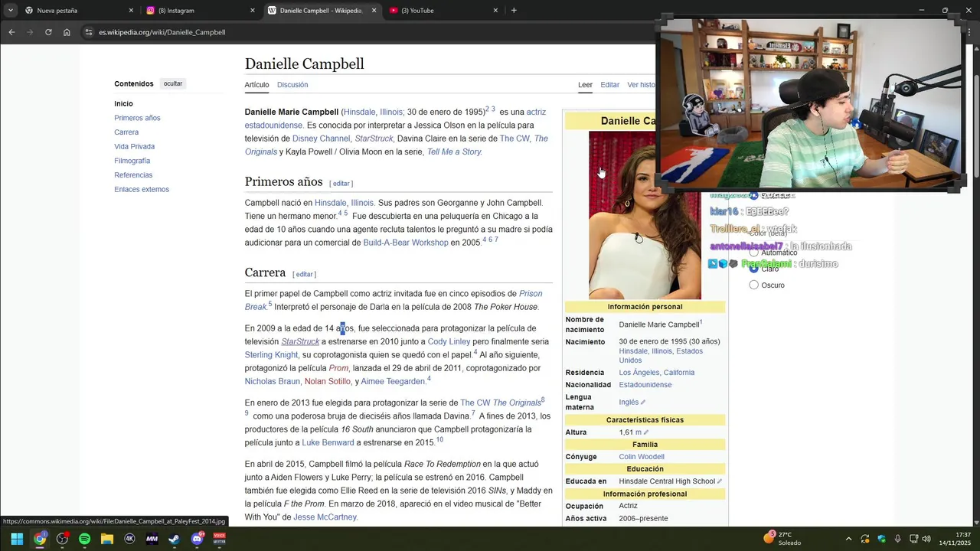
Task: Open Ver historial tab
Action: click(642, 85)
